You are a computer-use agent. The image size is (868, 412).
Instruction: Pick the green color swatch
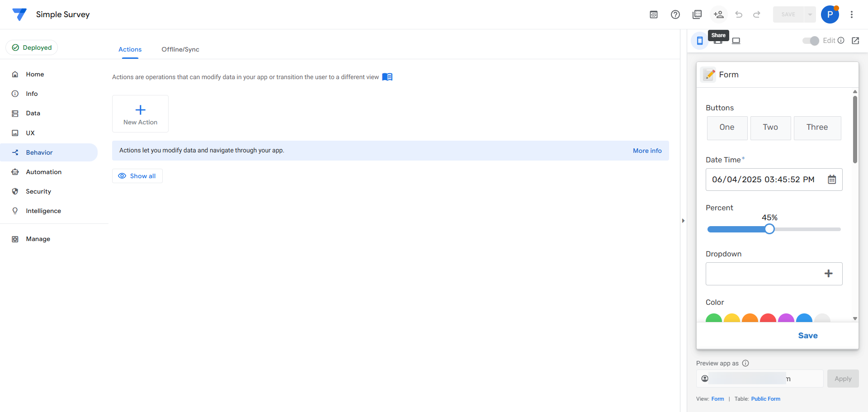tap(714, 318)
